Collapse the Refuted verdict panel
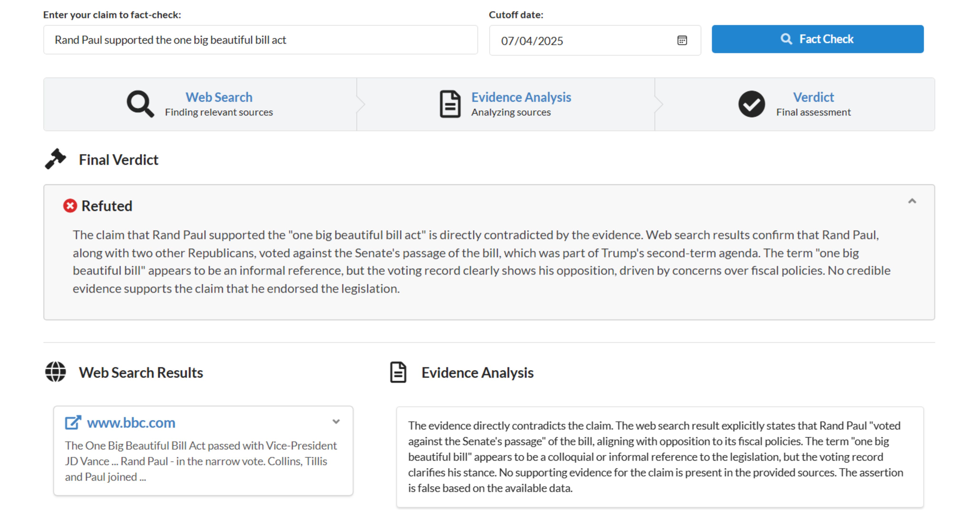Viewport: 980px width, 530px height. [912, 201]
